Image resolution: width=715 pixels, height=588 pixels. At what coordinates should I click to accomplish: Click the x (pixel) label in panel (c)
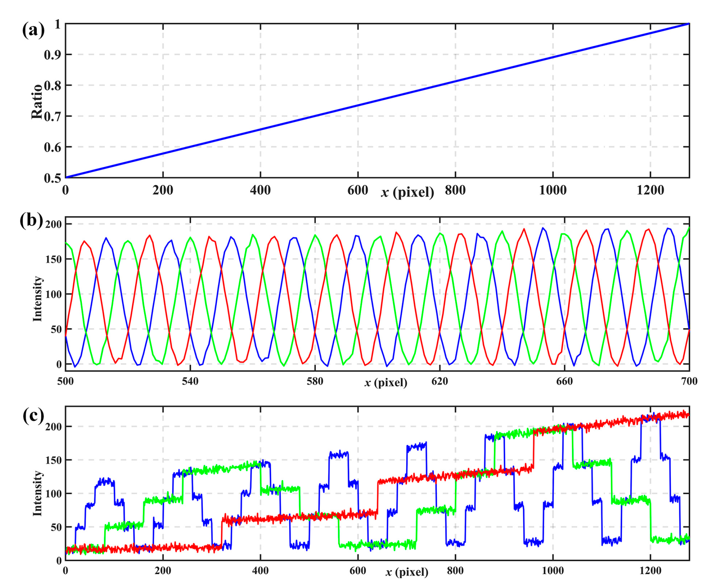click(x=407, y=572)
